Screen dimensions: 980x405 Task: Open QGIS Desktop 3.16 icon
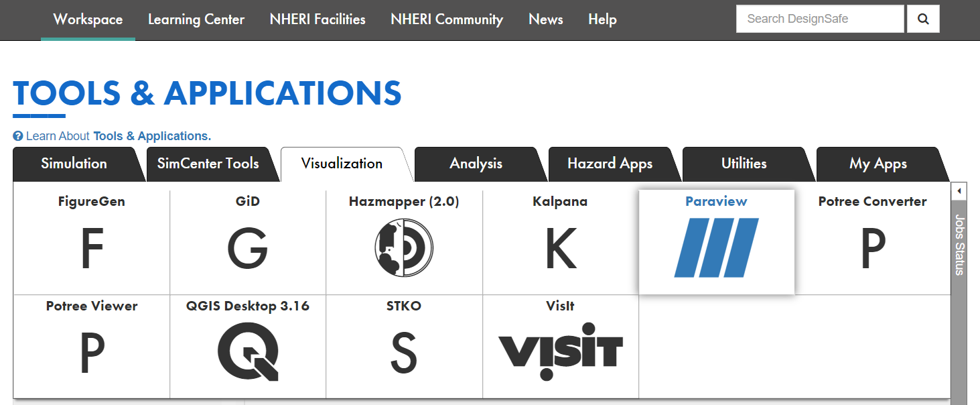pyautogui.click(x=248, y=353)
